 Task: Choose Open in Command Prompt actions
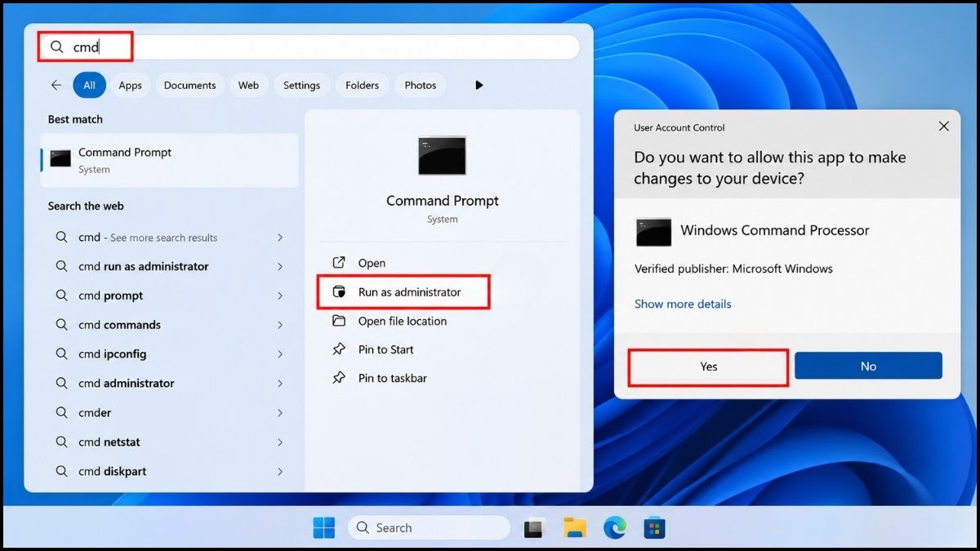point(442,263)
